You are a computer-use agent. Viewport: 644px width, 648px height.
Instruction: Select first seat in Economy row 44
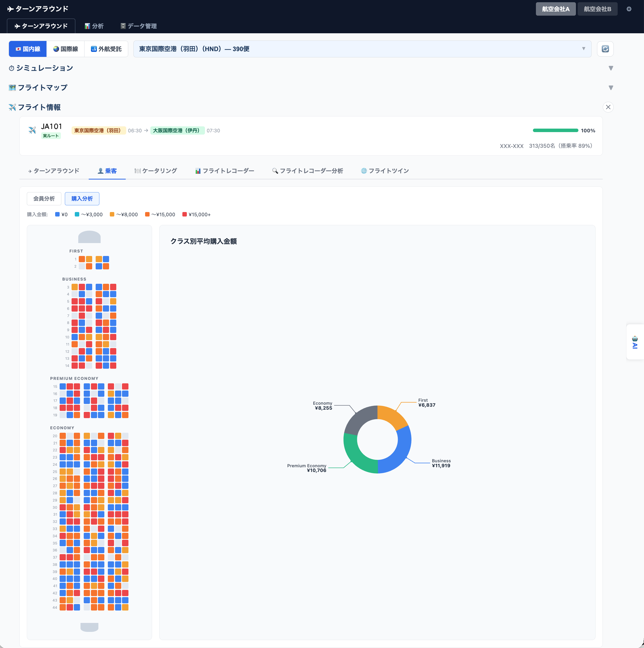pos(63,608)
